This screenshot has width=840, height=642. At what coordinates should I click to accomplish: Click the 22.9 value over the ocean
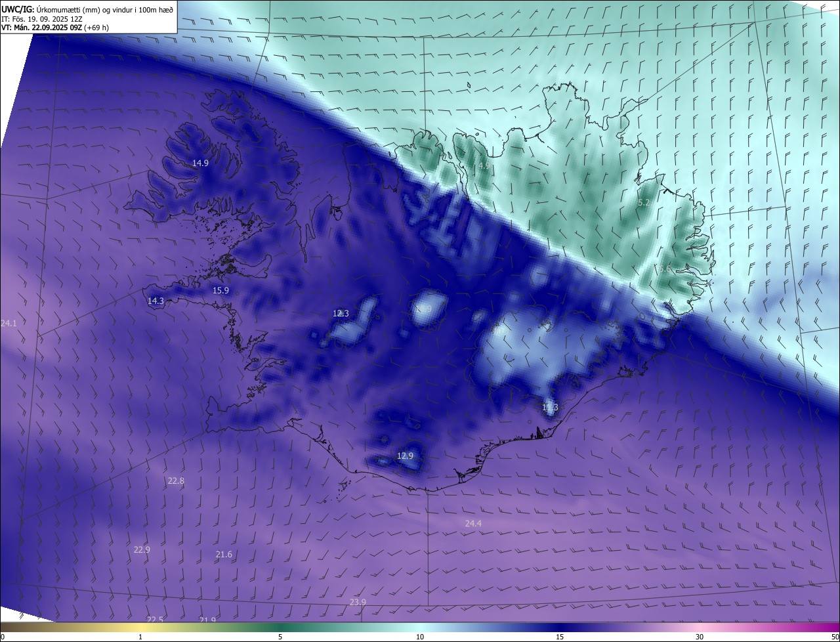[142, 549]
